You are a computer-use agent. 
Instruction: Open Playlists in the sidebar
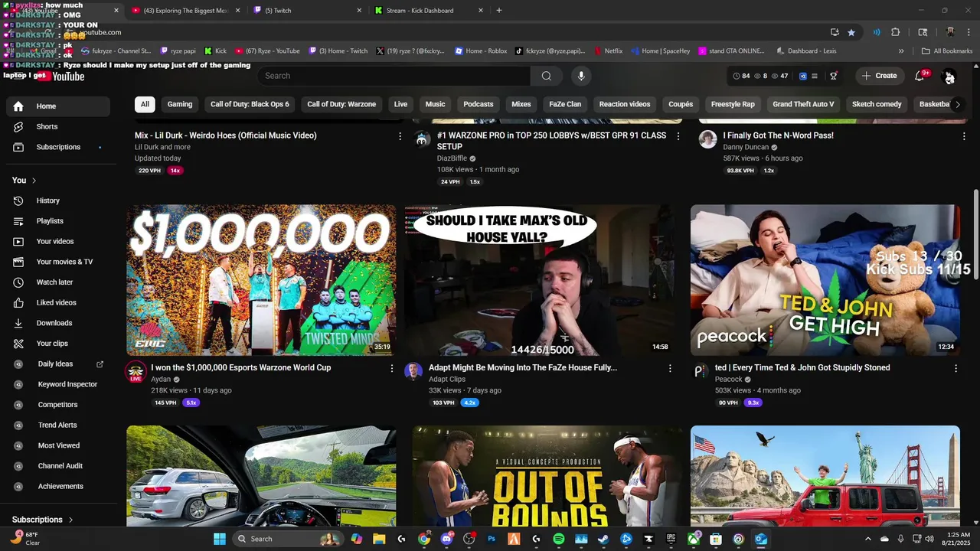(x=58, y=221)
